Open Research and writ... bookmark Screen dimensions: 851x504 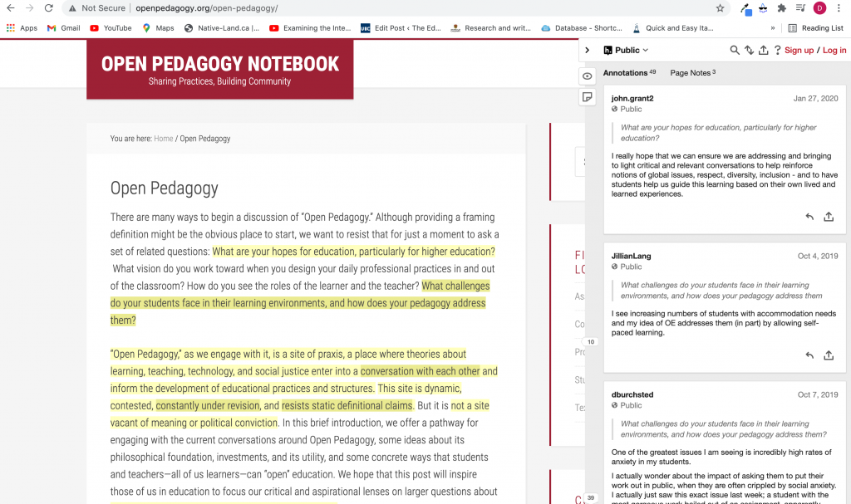pos(490,28)
